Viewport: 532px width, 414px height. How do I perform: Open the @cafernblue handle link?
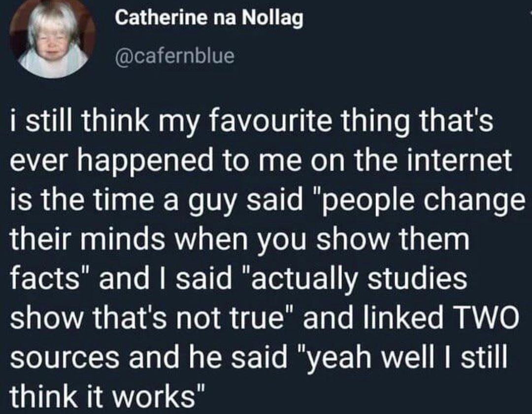[x=174, y=55]
